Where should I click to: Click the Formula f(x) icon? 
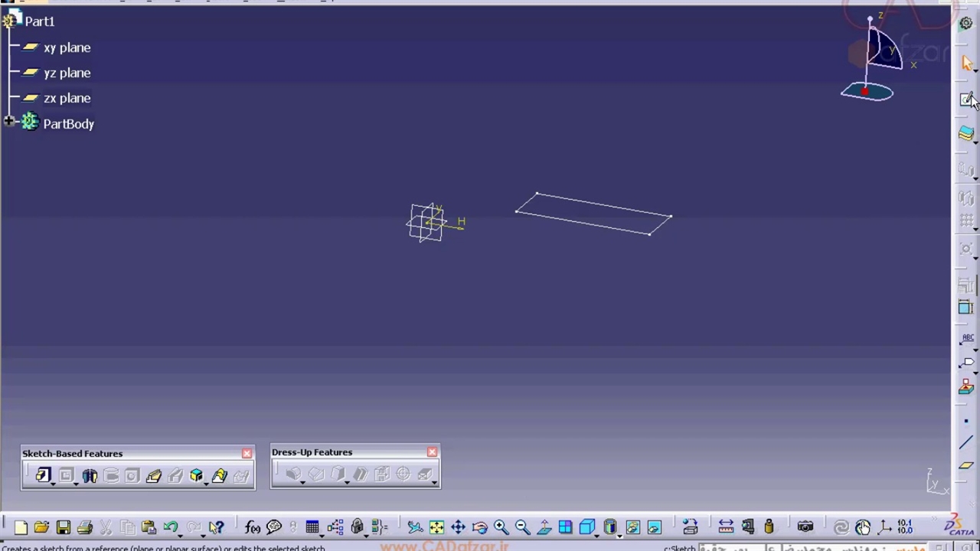tap(252, 527)
